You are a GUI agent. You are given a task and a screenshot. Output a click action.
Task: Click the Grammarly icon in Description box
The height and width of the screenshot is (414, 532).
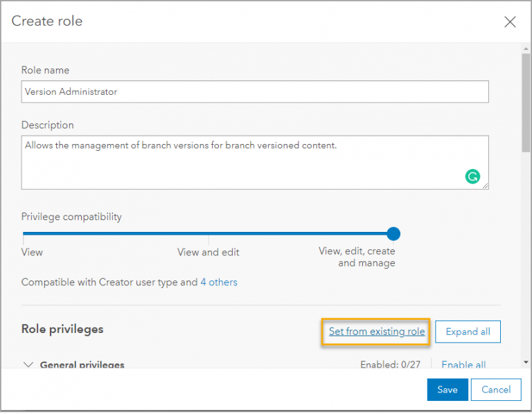coord(472,177)
